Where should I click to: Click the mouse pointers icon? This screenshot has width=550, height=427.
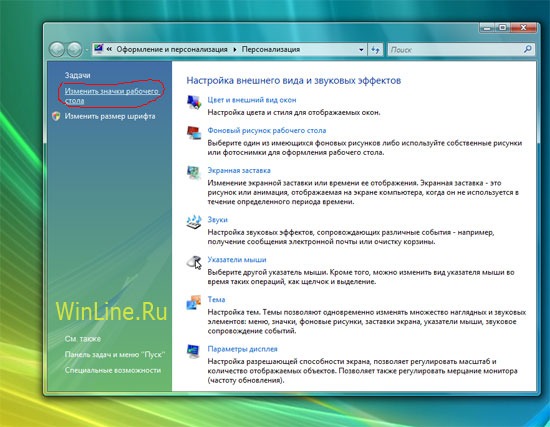click(194, 262)
